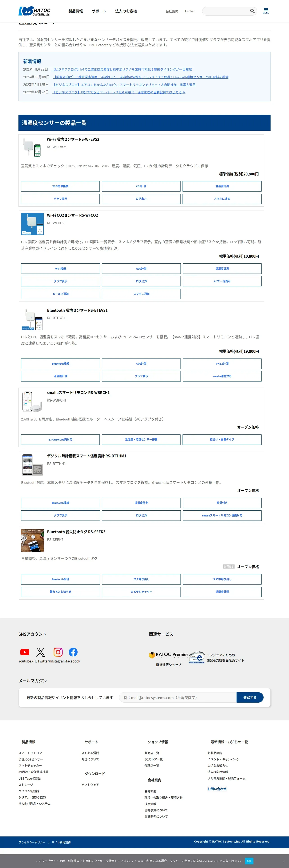The image size is (289, 868).
Task: Open the 2023年06月09日 developer news link
Action: pos(141,77)
